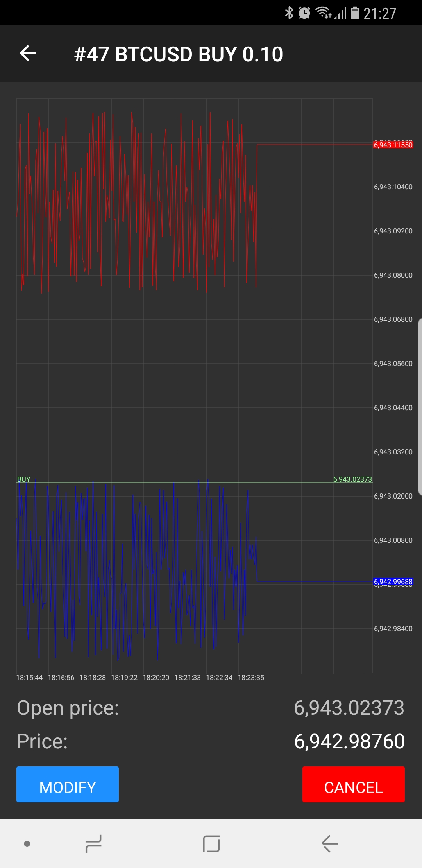The height and width of the screenshot is (868, 422).
Task: Tap the current Price value 6,942.98760
Action: click(x=349, y=742)
